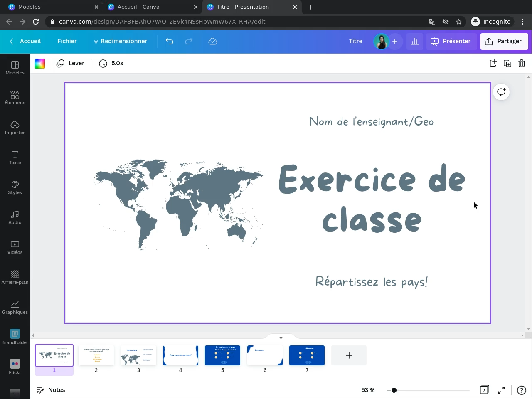Open Chrome's three-dot menu
This screenshot has width=532, height=399.
coord(523,22)
